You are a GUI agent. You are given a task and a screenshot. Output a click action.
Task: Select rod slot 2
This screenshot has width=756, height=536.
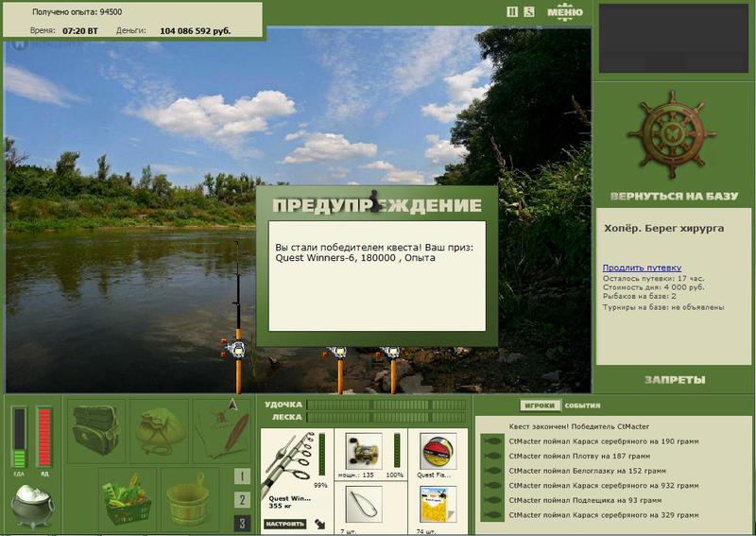(243, 500)
